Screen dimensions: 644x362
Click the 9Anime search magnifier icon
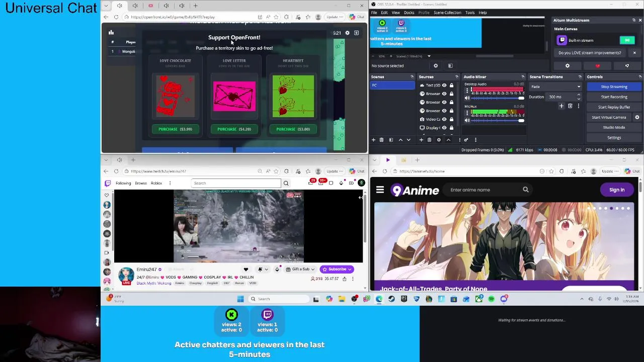click(525, 190)
